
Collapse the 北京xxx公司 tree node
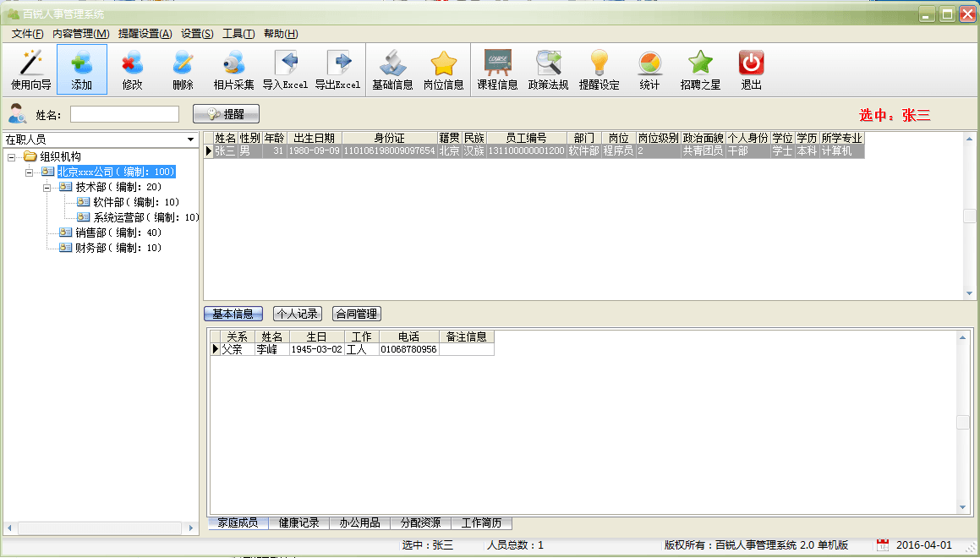coord(30,172)
